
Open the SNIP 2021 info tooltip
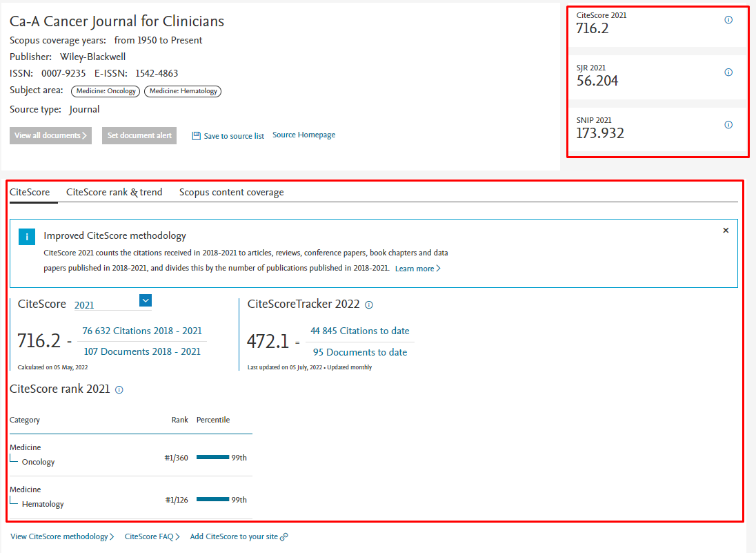coord(728,125)
